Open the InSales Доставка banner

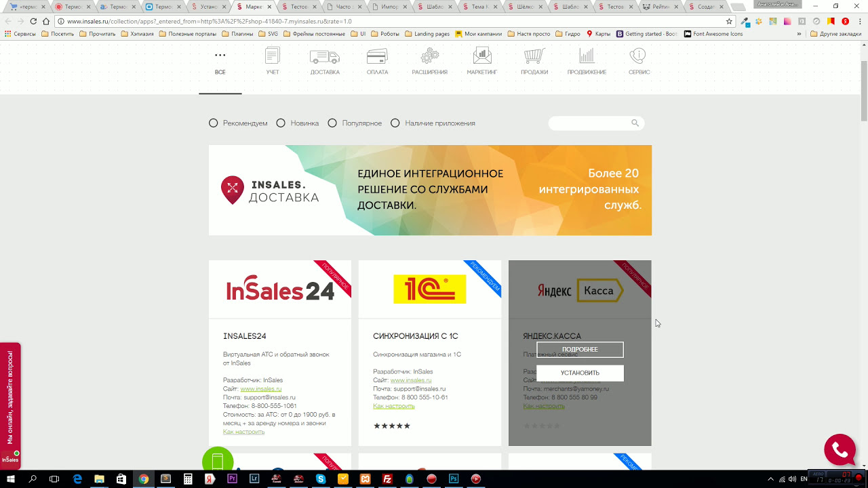(430, 190)
